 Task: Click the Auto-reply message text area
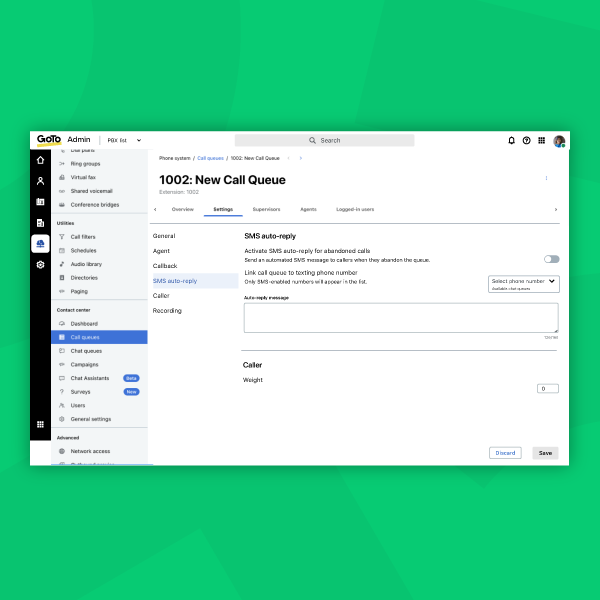400,317
